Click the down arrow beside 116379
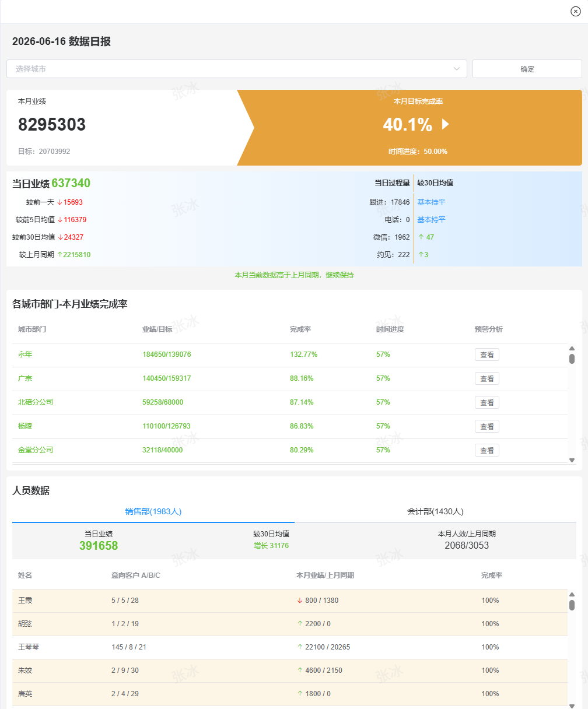The height and width of the screenshot is (709, 588). (x=60, y=220)
